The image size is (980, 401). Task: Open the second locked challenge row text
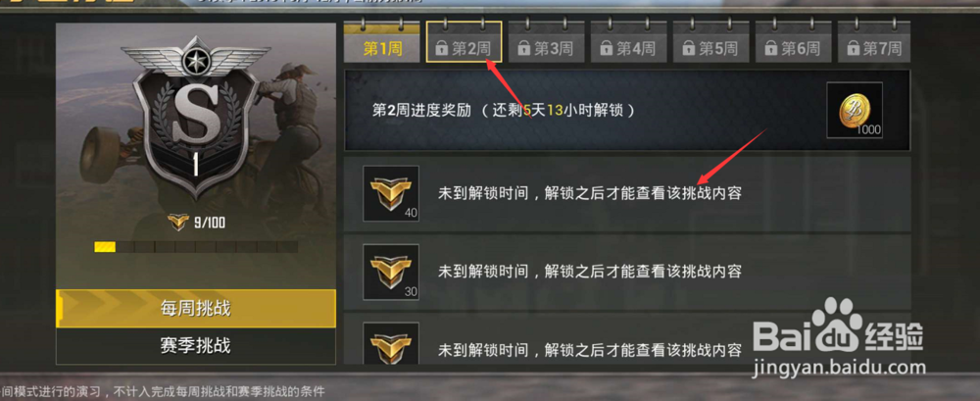[590, 272]
